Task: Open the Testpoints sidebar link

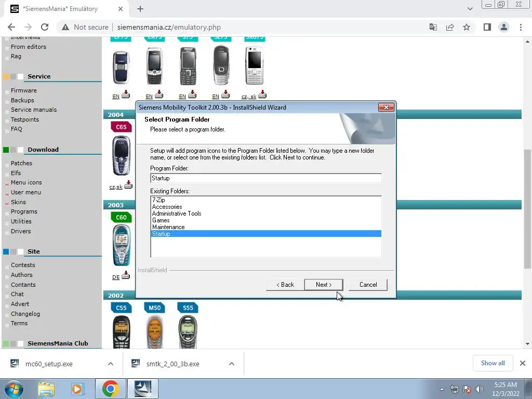Action: pos(25,119)
